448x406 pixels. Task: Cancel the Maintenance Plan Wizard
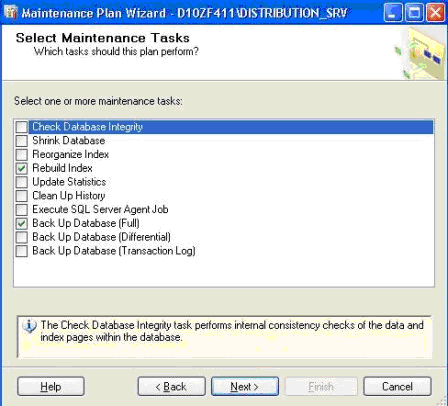[x=397, y=387]
